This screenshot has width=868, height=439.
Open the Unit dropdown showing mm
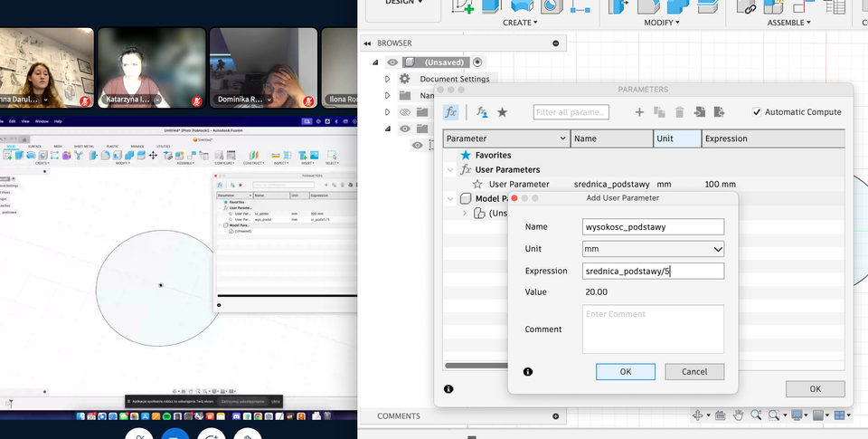(x=653, y=249)
